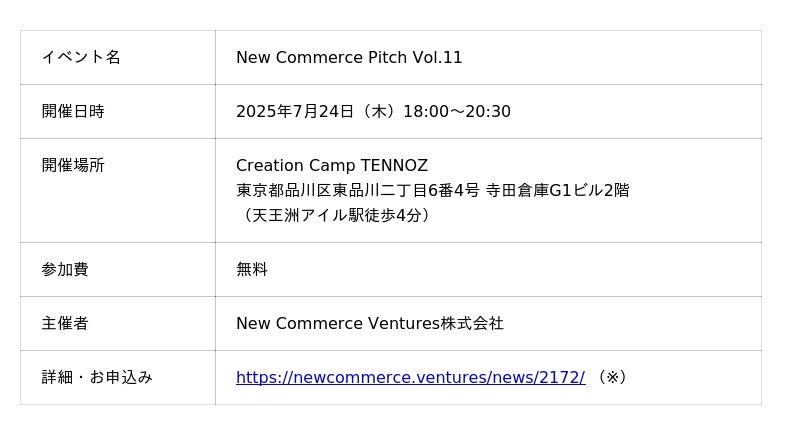Click the 参加費 row label
800x435 pixels.
pos(65,269)
